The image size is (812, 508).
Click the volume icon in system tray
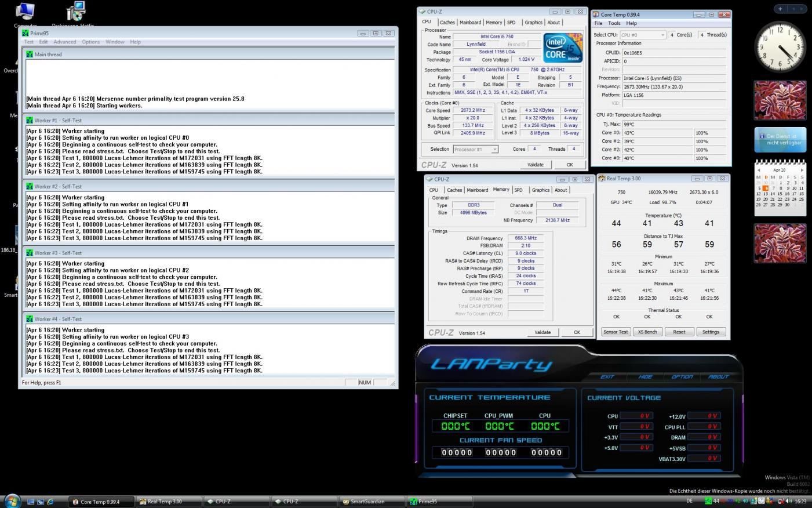[x=789, y=501]
